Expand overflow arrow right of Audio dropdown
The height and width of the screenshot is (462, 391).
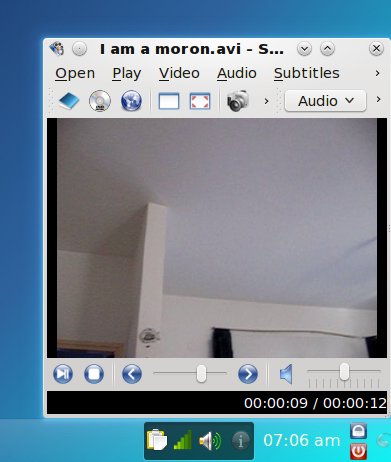(x=378, y=99)
